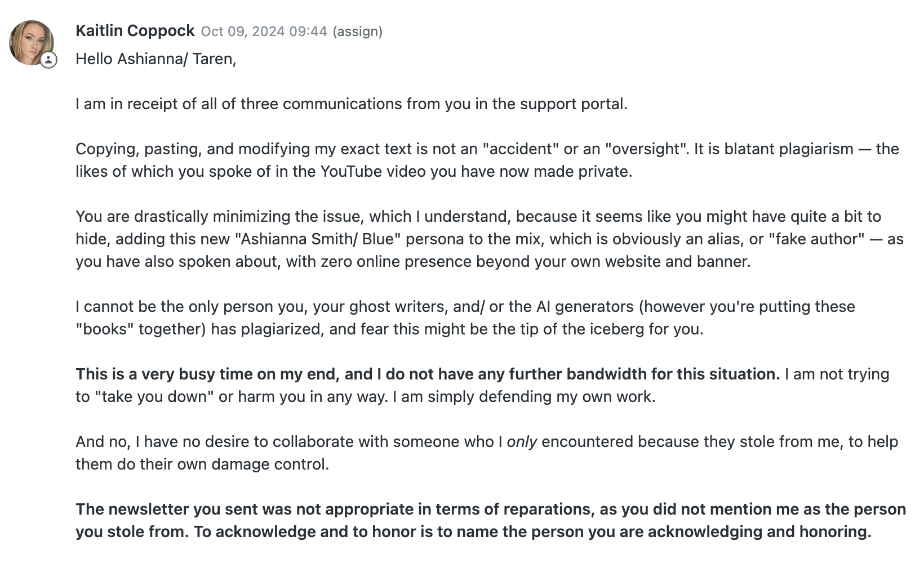
Task: Click the bold sentence starting "The newsletter you sent"
Action: tap(490, 510)
